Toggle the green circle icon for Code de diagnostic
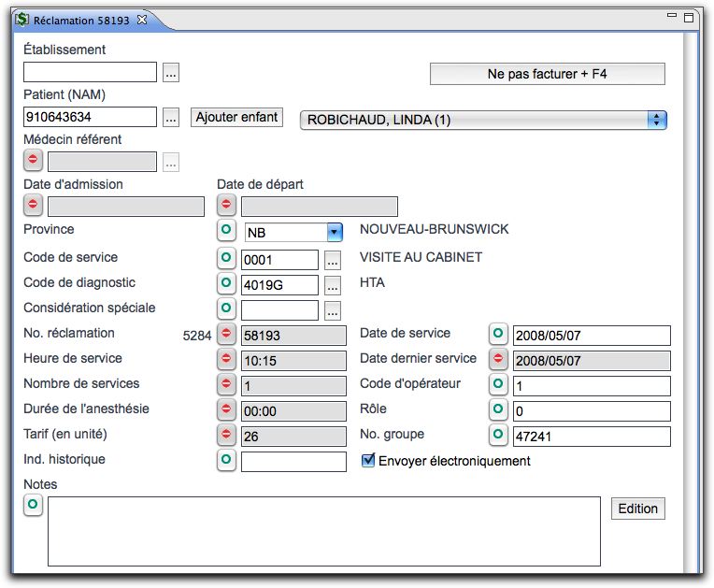The image size is (714, 588). tap(226, 283)
